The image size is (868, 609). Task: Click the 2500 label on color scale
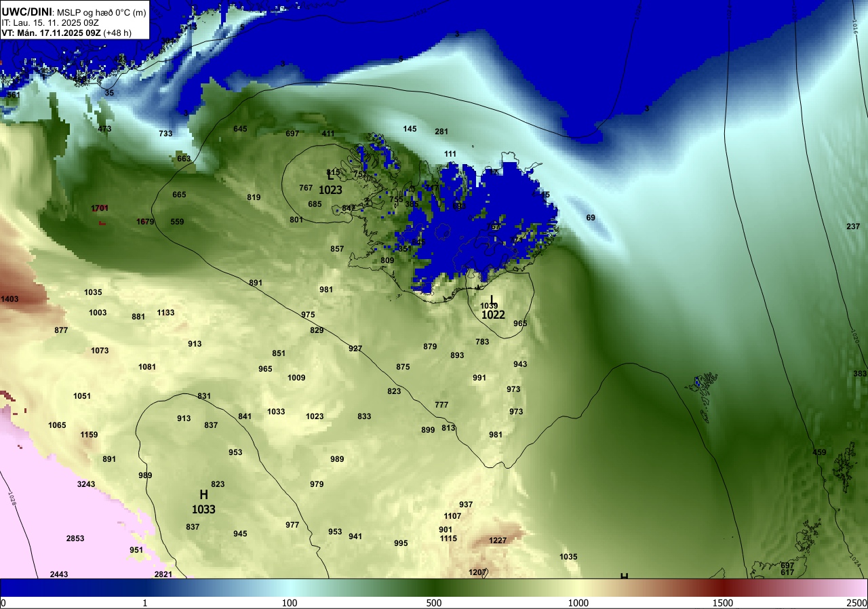(856, 604)
